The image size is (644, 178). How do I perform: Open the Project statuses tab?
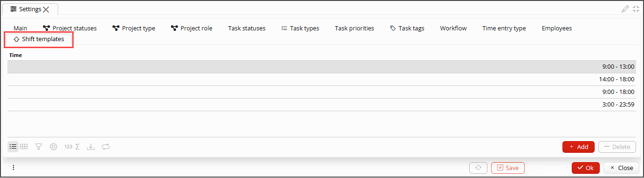70,28
